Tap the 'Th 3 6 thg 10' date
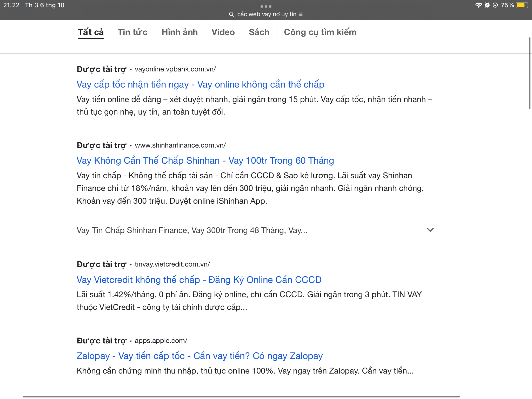This screenshot has height=399, width=532. pos(45,5)
